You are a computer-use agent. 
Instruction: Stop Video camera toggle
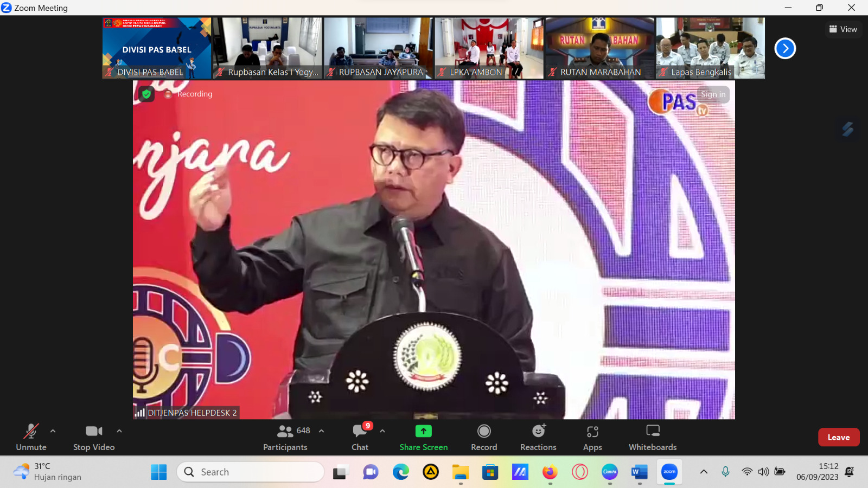[94, 437]
